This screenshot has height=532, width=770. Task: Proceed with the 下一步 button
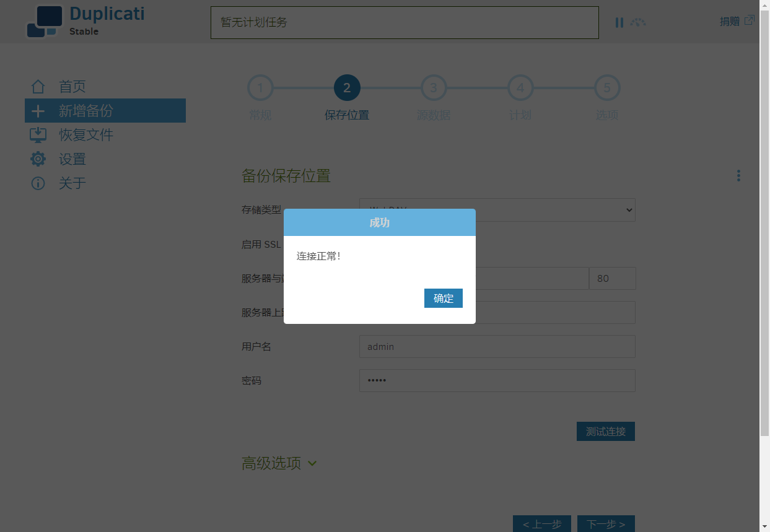[x=606, y=524]
